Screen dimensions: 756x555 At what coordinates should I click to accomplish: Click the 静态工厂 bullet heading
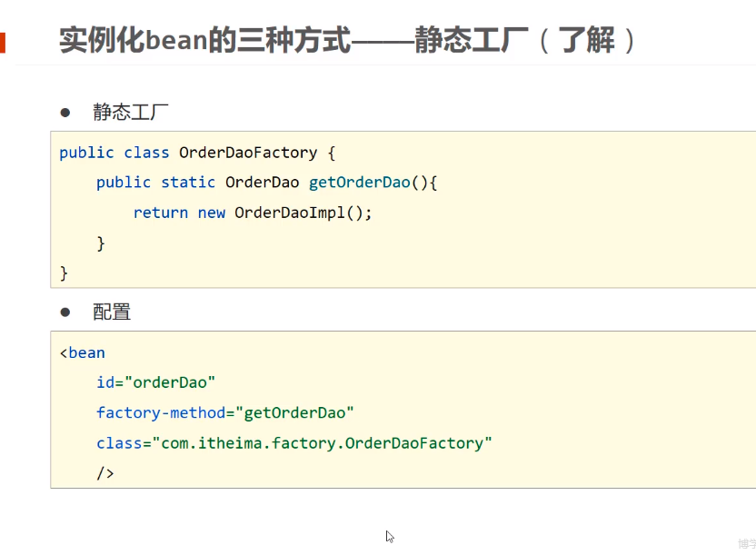[130, 113]
